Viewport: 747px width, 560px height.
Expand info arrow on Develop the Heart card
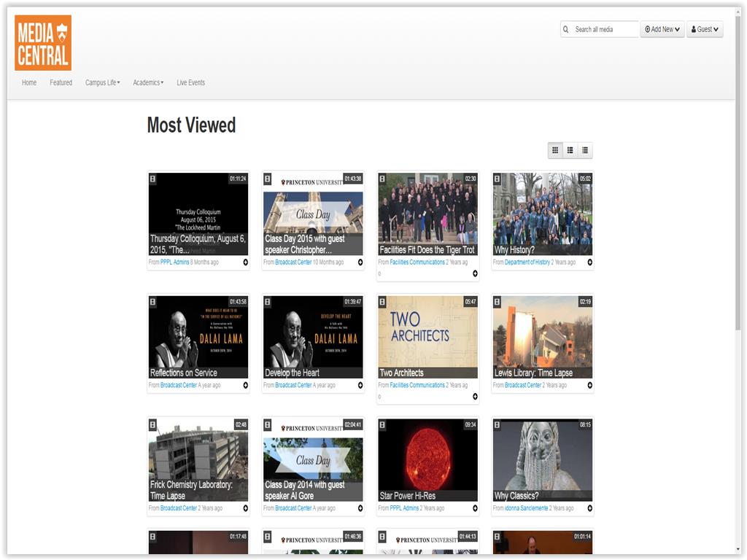[x=360, y=385]
